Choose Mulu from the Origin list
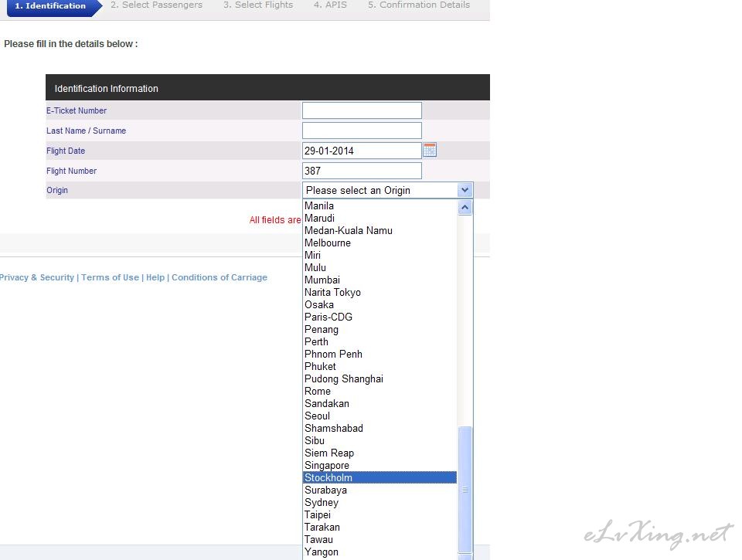Image resolution: width=742 pixels, height=560 pixels. click(380, 268)
